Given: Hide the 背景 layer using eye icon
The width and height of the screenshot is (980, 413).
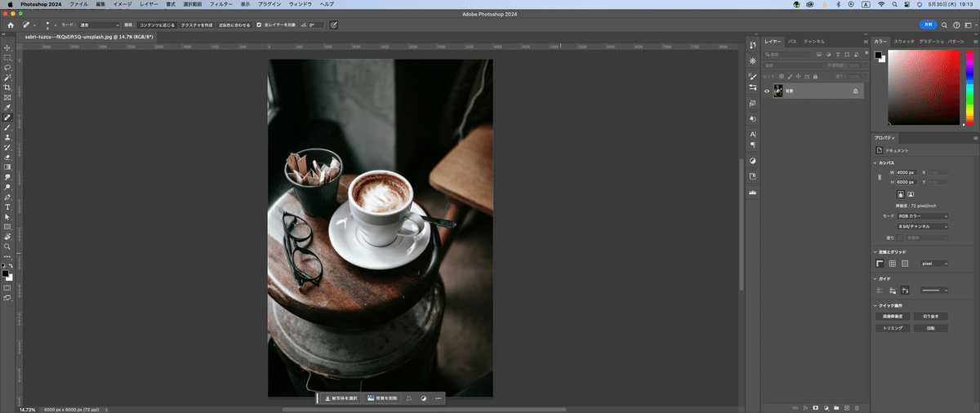Looking at the screenshot, I should tap(767, 91).
